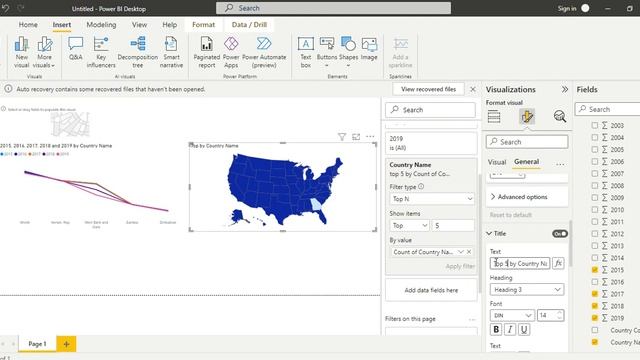Open the DIN font dropdown
Viewport: 640px width, 360px height.
pos(512,316)
